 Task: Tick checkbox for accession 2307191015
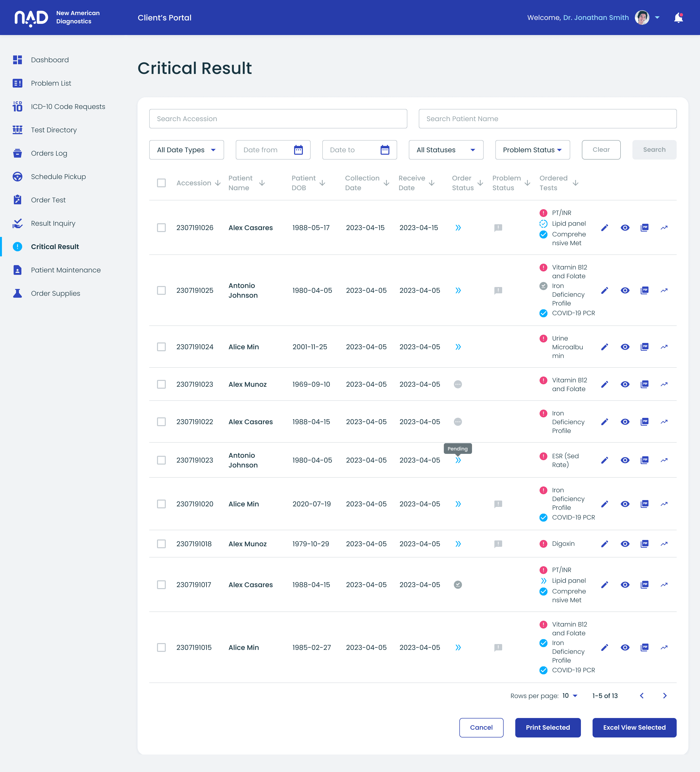coord(161,647)
